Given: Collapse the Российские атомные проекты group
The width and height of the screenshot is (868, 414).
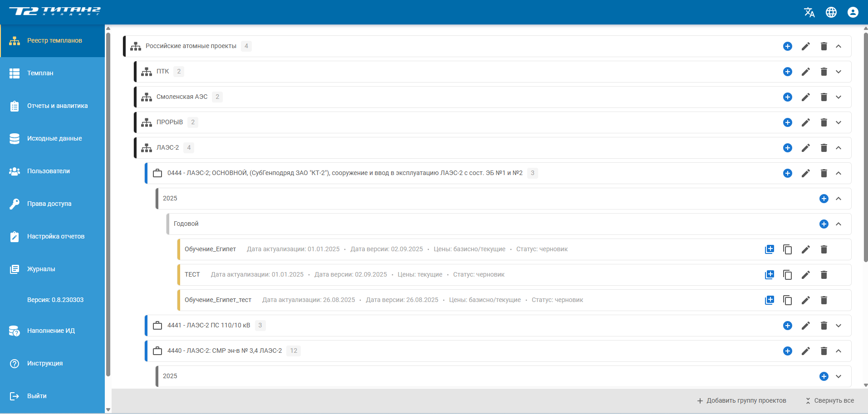Looking at the screenshot, I should pos(838,46).
